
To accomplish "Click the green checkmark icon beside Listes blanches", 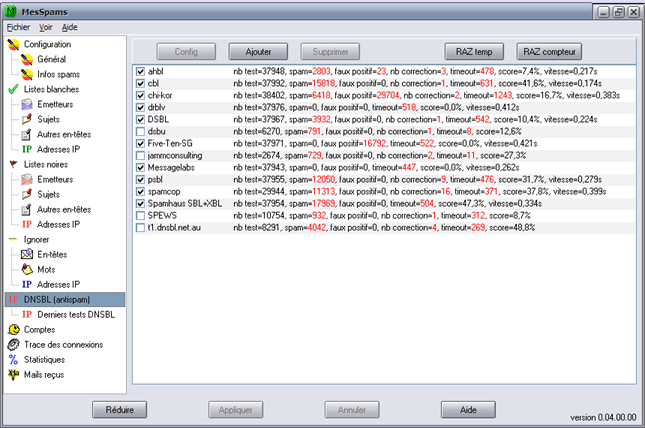I will tap(13, 89).
